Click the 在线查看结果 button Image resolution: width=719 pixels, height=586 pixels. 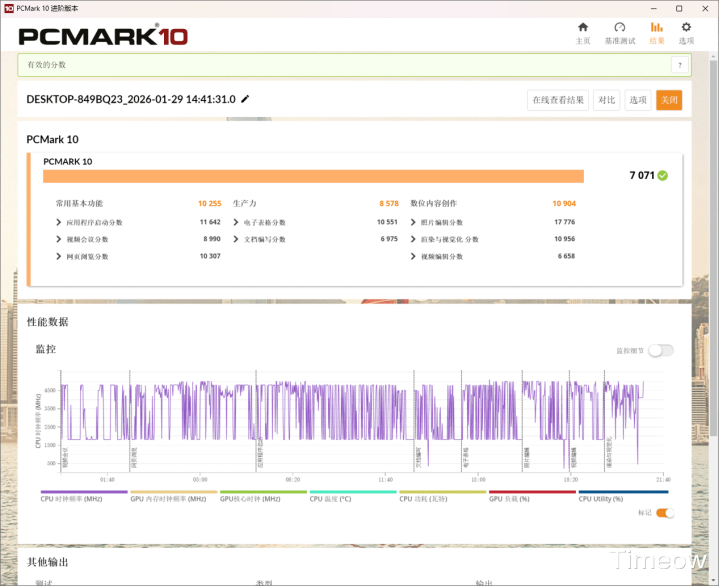pyautogui.click(x=558, y=100)
